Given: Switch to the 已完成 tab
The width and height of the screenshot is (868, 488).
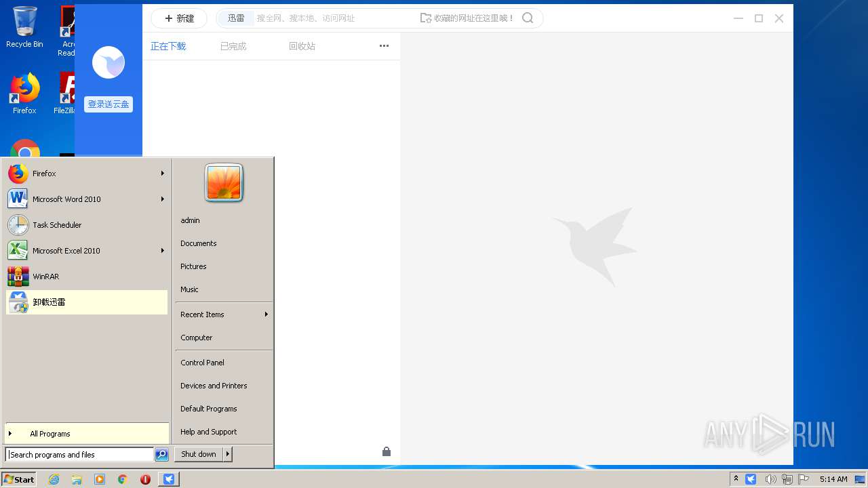Looking at the screenshot, I should [233, 46].
